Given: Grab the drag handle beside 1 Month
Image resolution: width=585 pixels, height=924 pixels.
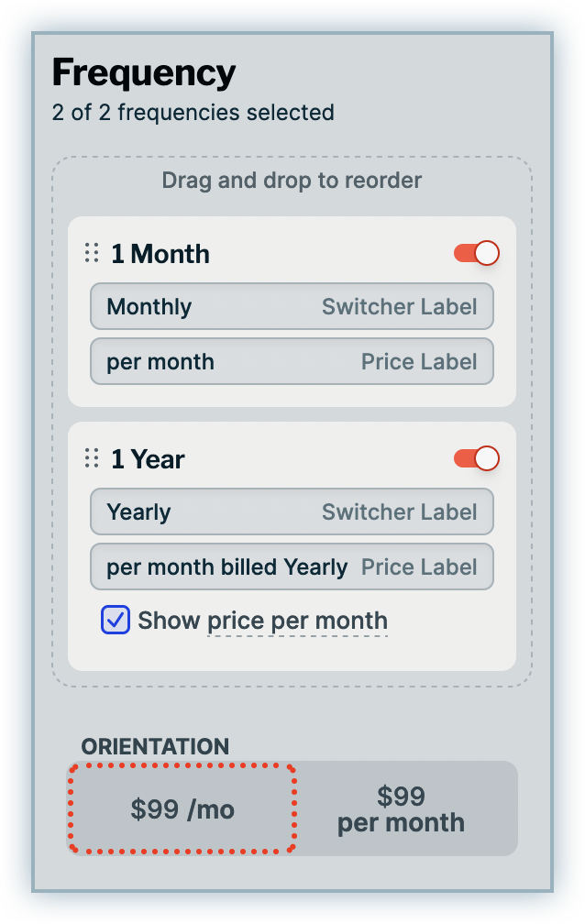Looking at the screenshot, I should [92, 253].
